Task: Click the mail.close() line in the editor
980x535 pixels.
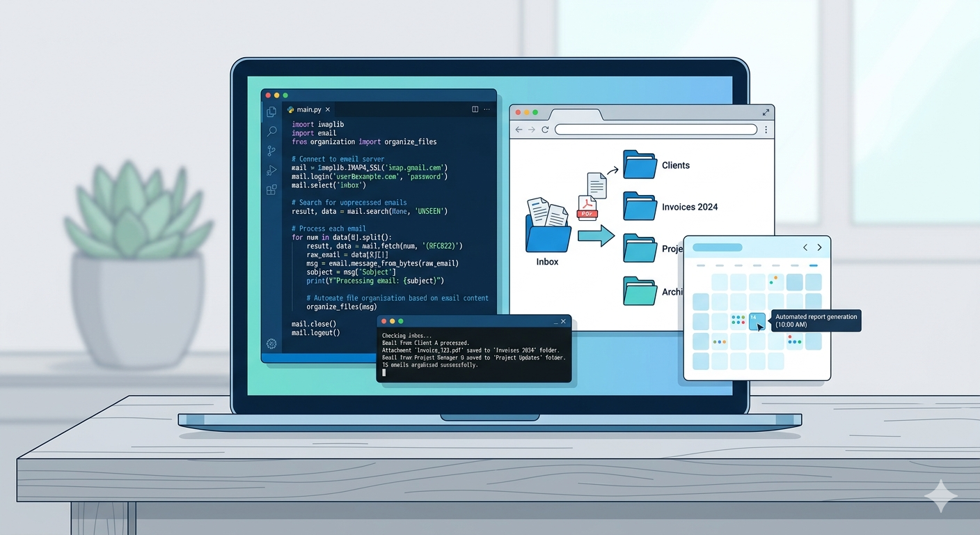Action: click(x=314, y=324)
